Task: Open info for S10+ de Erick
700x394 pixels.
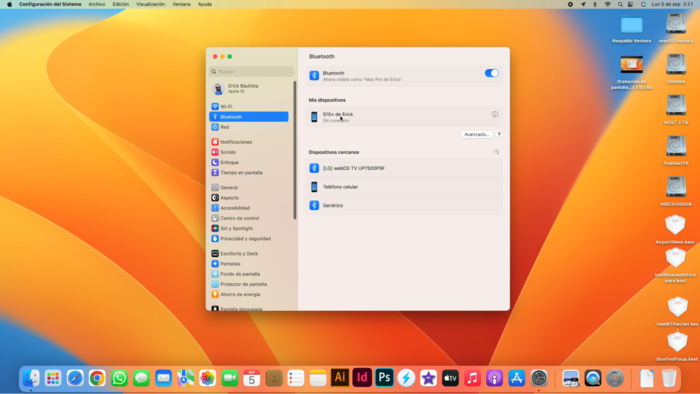Action: (495, 114)
